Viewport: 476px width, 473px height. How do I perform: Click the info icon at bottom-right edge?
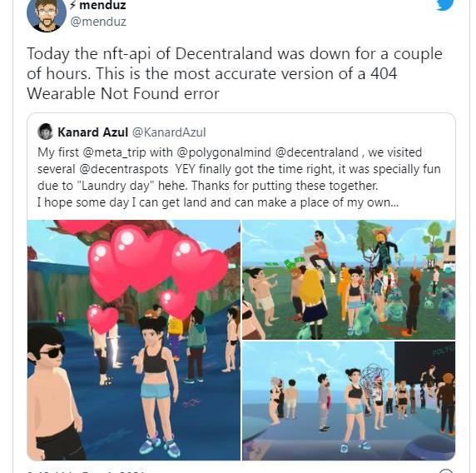click(x=446, y=471)
